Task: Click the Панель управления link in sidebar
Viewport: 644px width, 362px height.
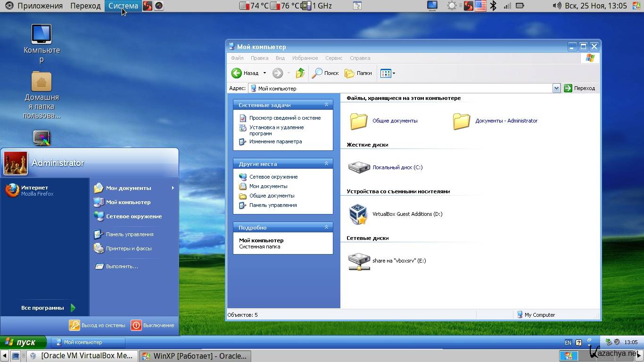Action: click(x=272, y=205)
